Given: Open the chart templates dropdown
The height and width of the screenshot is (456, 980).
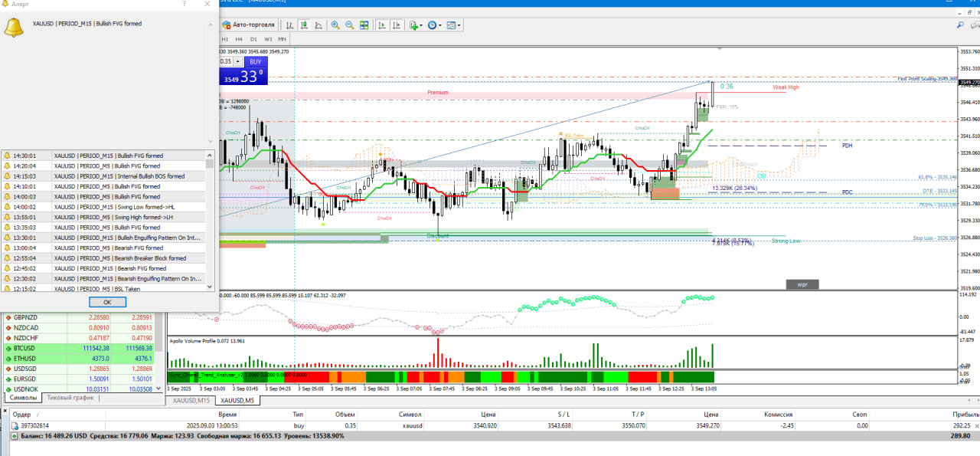Looking at the screenshot, I should (x=454, y=25).
